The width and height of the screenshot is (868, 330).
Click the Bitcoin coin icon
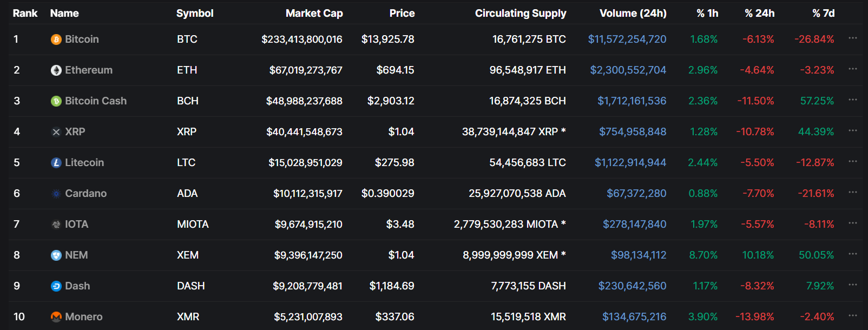56,39
